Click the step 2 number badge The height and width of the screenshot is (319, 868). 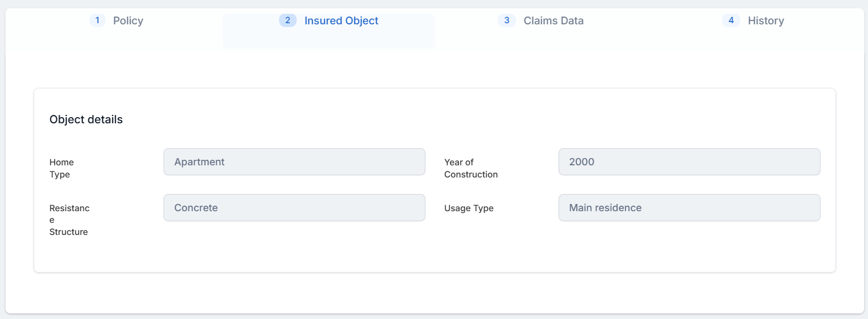pyautogui.click(x=287, y=20)
